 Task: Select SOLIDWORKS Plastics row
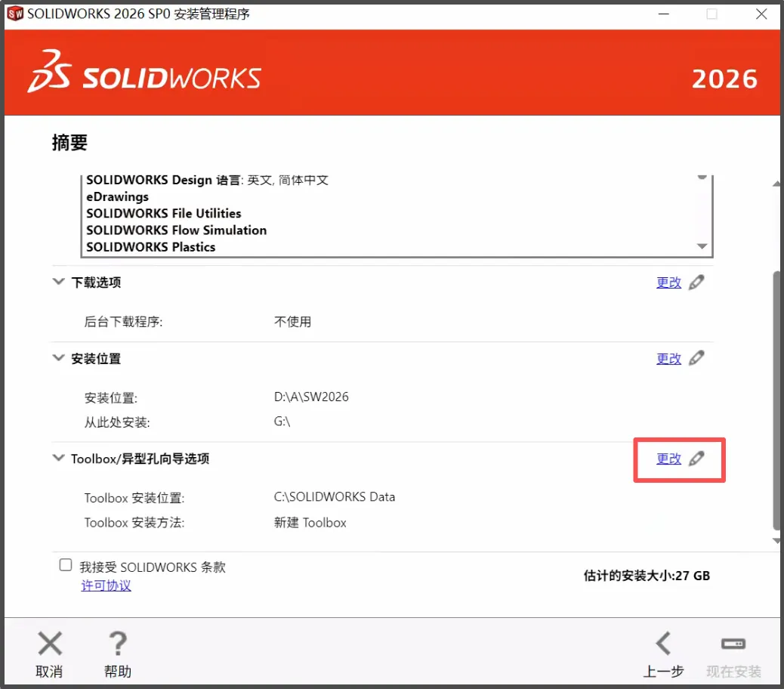(150, 247)
